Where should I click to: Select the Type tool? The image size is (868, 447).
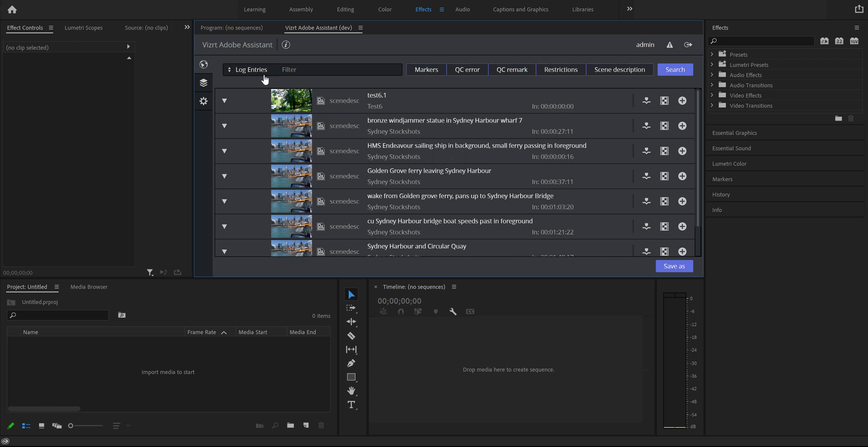351,405
